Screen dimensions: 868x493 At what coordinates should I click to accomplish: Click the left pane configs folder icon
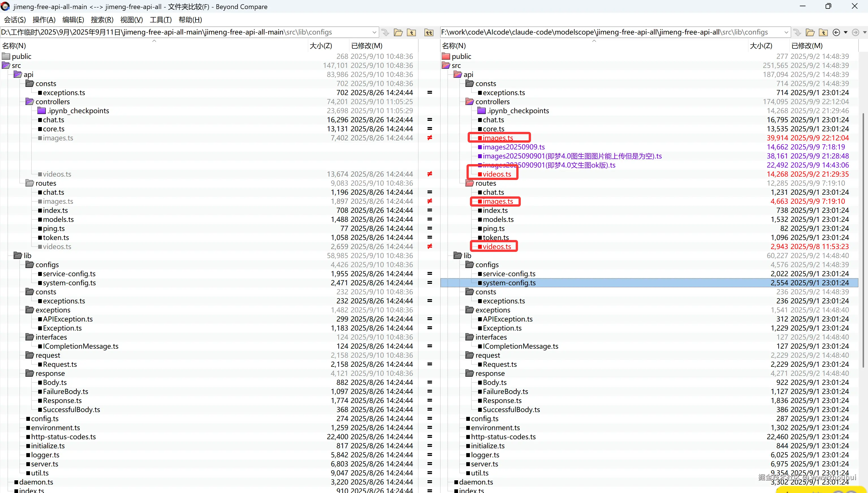[30, 265]
